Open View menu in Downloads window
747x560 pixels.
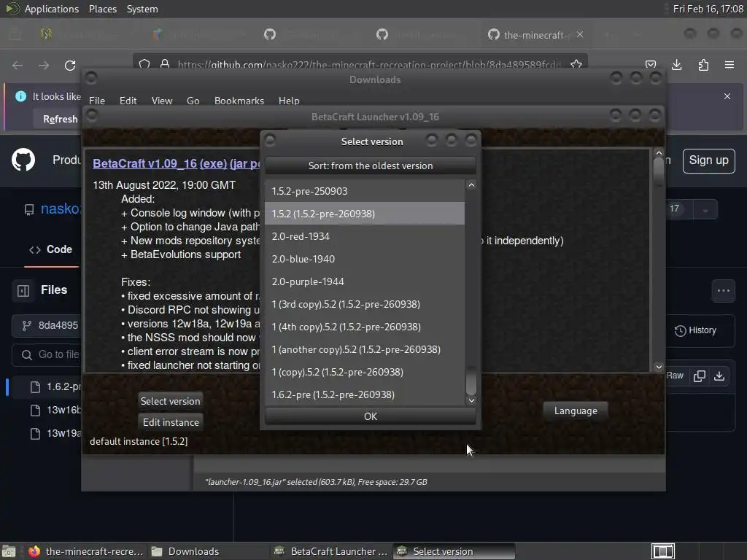tap(162, 101)
